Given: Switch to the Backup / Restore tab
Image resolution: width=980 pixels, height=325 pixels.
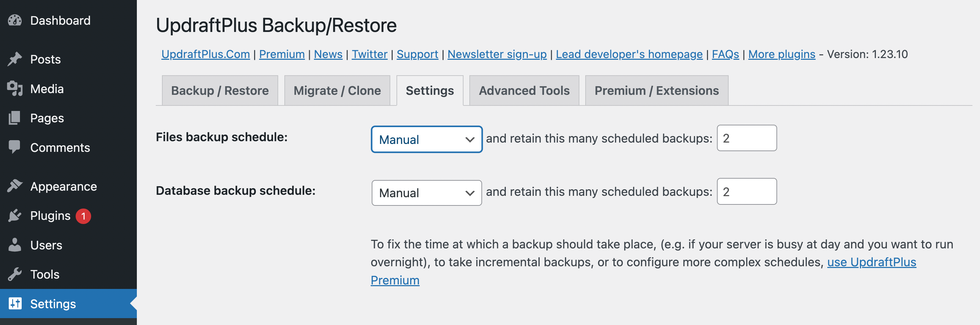Looking at the screenshot, I should tap(219, 90).
